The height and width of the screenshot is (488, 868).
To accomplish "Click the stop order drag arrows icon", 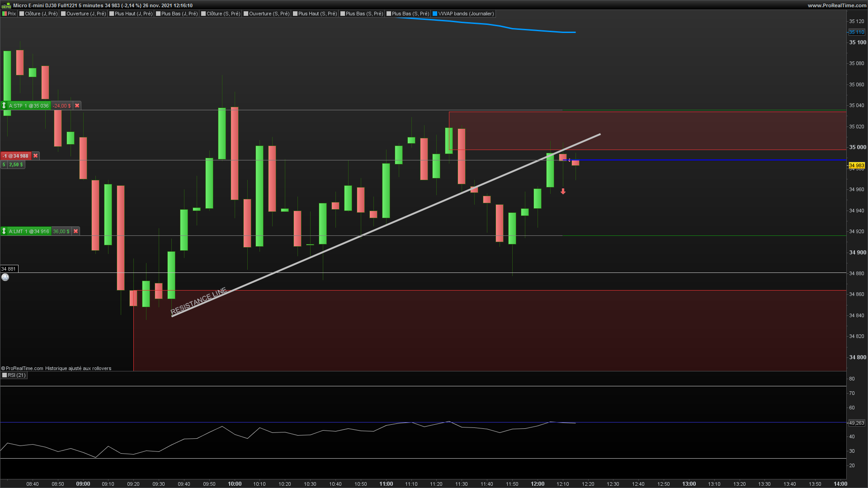I will click(4, 106).
